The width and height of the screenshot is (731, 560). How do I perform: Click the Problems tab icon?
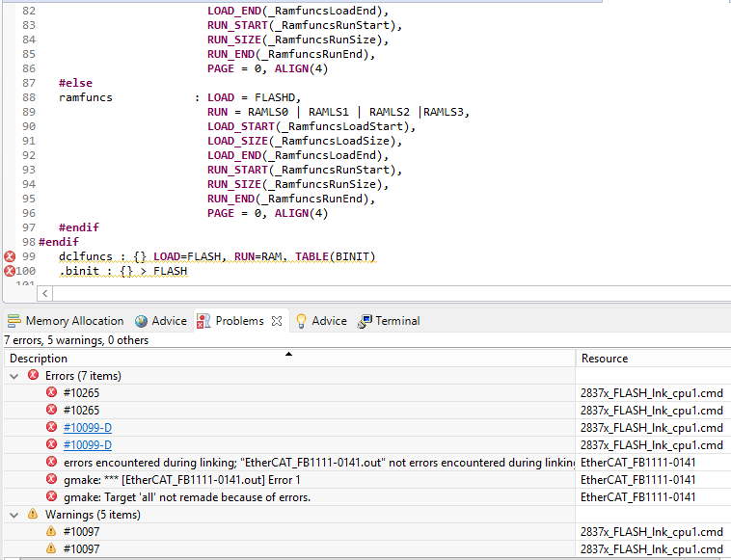pyautogui.click(x=203, y=321)
